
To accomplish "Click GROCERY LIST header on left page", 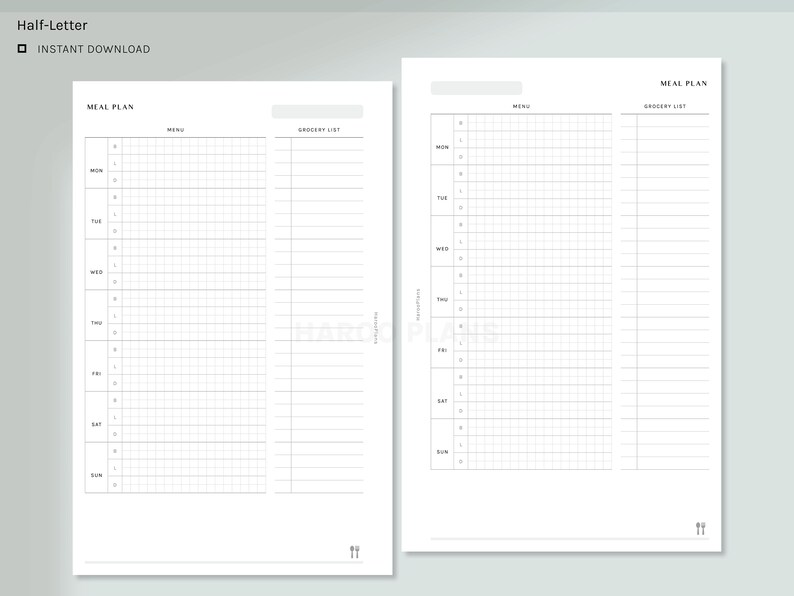I will tap(319, 130).
